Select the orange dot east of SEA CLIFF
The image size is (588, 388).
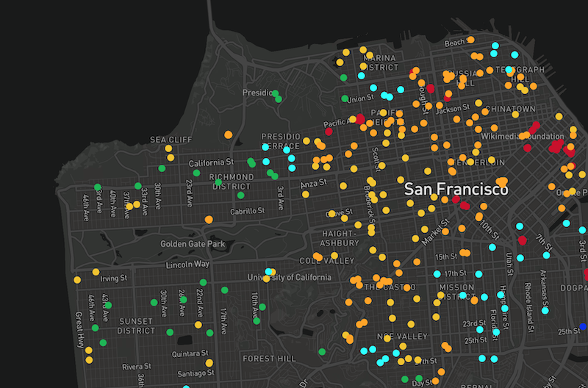[229, 134]
